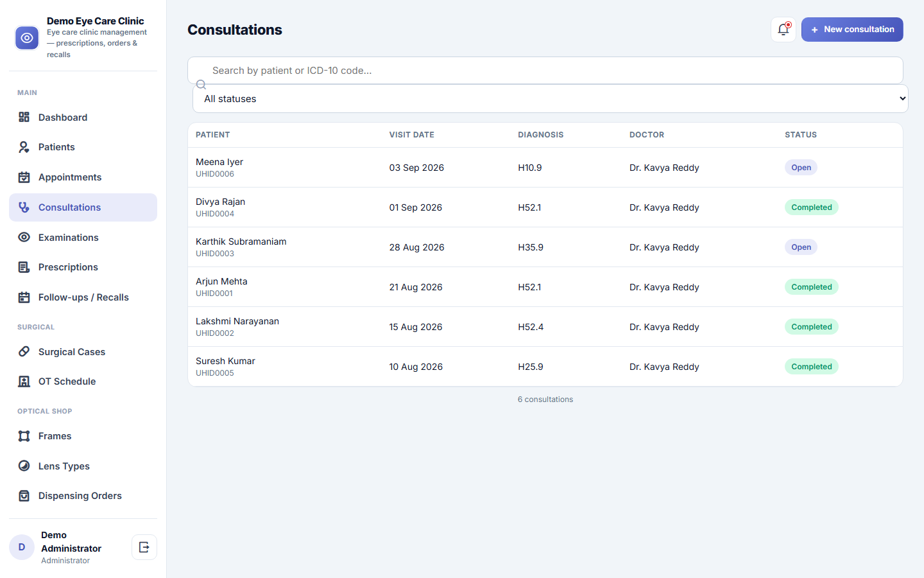
Task: Click the Appointments calendar icon
Action: 24,177
